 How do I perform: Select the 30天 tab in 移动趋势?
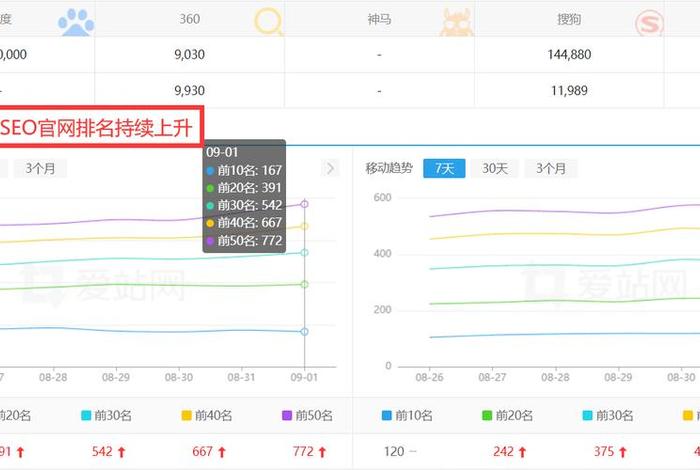click(495, 168)
